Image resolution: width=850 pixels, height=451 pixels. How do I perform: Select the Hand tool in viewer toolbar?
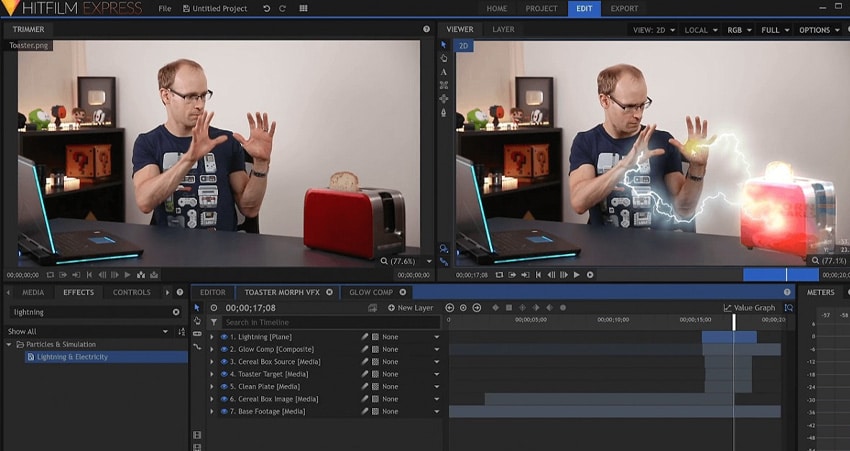(x=443, y=58)
